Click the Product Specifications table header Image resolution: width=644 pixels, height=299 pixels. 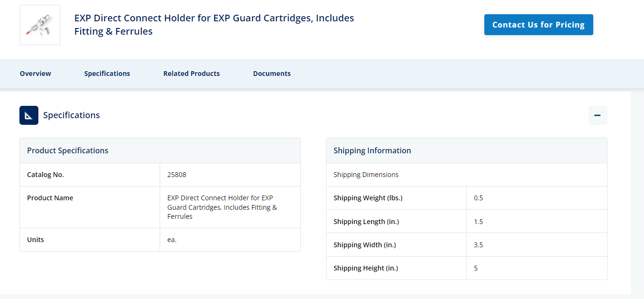coord(160,150)
